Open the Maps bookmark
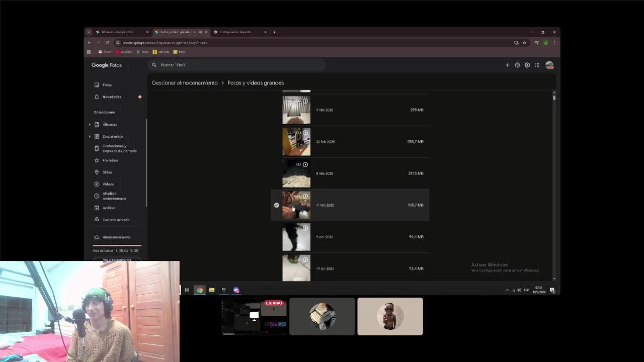The image size is (644, 362). [143, 52]
